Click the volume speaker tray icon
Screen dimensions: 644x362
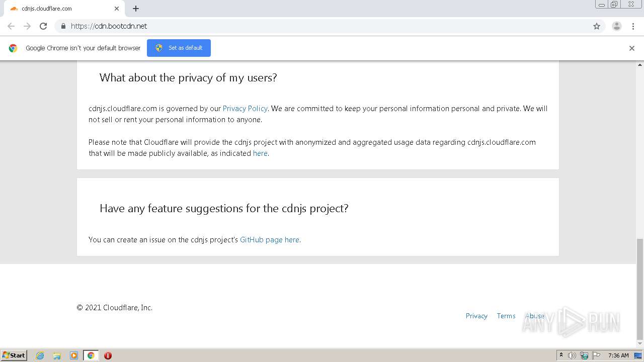point(572,355)
